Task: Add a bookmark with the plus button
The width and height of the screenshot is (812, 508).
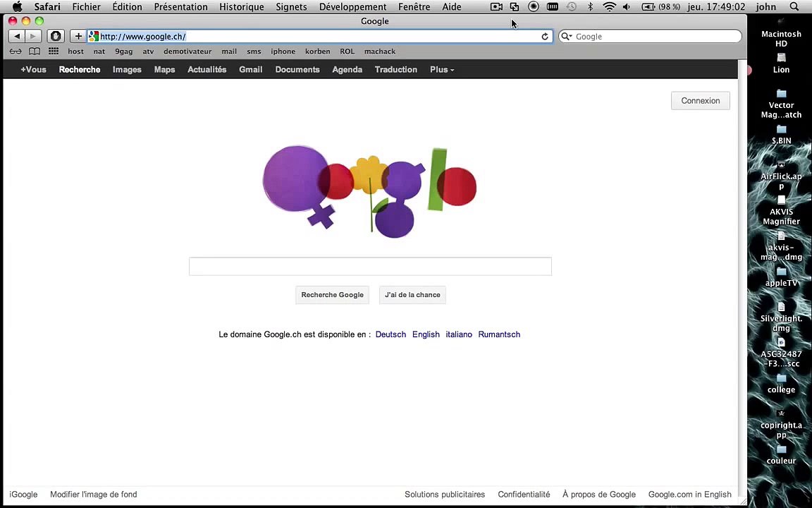Action: click(x=78, y=36)
